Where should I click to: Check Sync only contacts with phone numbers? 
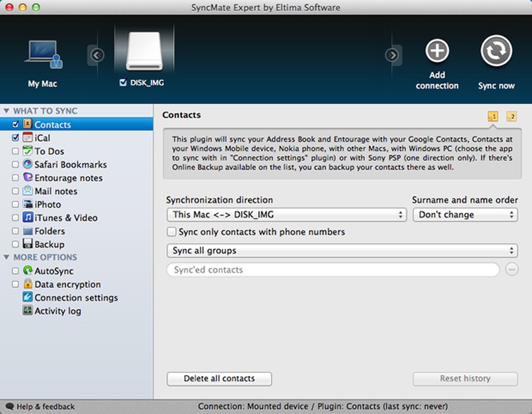(171, 232)
